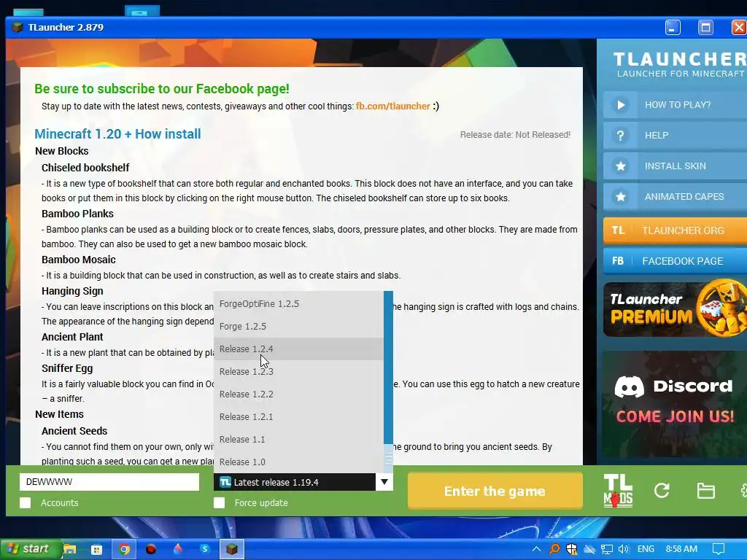Pick Release 1.1 in version list
The width and height of the screenshot is (747, 560).
[298, 440]
